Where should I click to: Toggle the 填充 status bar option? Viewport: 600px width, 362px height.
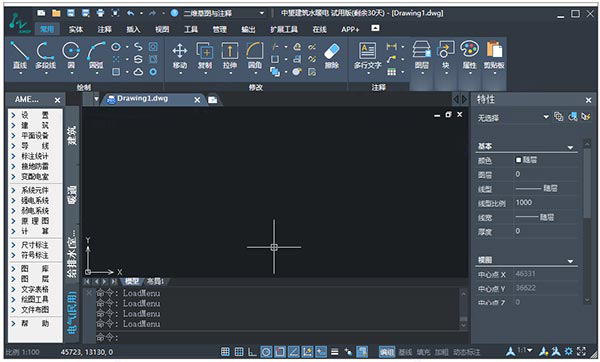coord(423,352)
